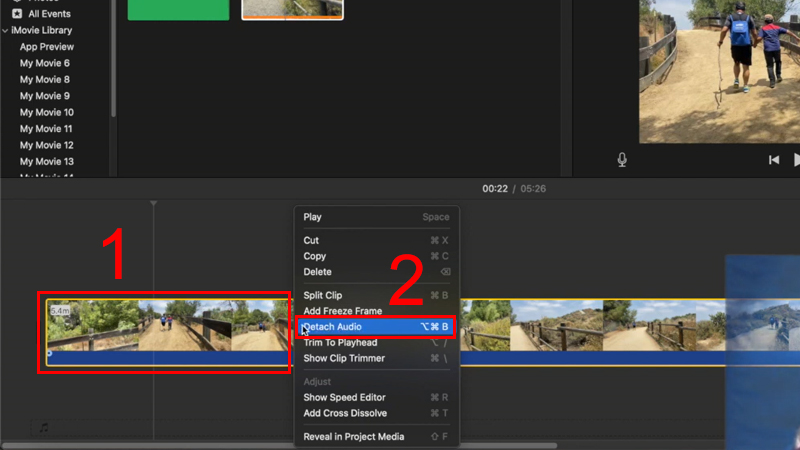Choose Add Cross Dissolve entry
The image size is (800, 450).
click(x=377, y=413)
